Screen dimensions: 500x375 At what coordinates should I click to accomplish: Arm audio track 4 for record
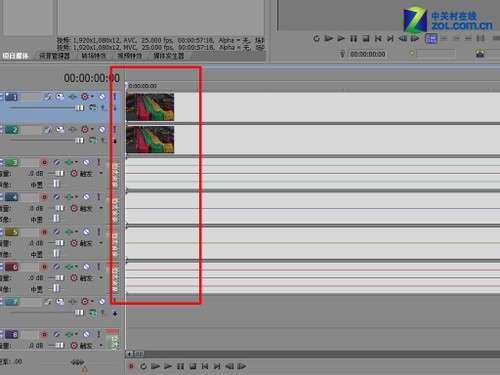click(x=44, y=197)
